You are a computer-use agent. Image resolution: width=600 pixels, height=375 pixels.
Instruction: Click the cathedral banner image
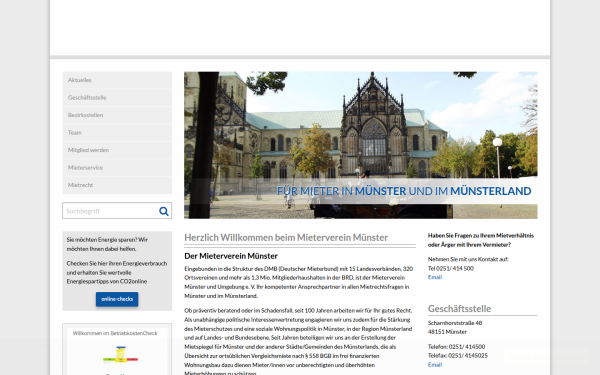point(360,145)
